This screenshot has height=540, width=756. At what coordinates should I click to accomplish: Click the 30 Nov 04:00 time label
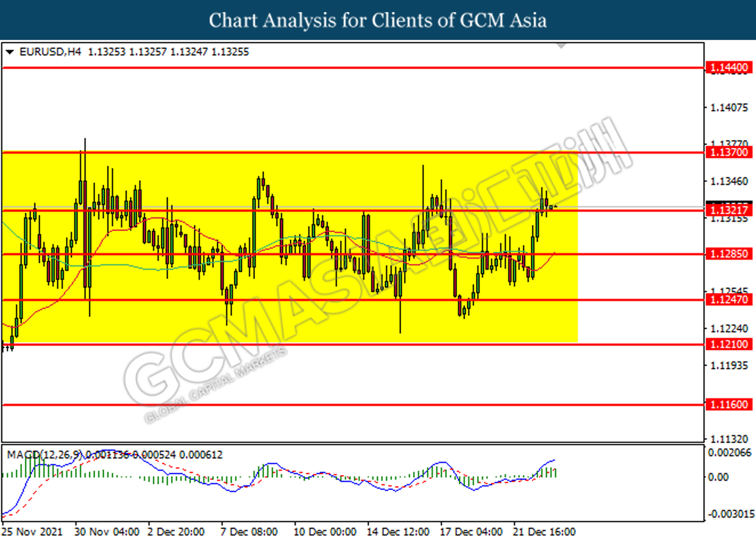coord(107,532)
